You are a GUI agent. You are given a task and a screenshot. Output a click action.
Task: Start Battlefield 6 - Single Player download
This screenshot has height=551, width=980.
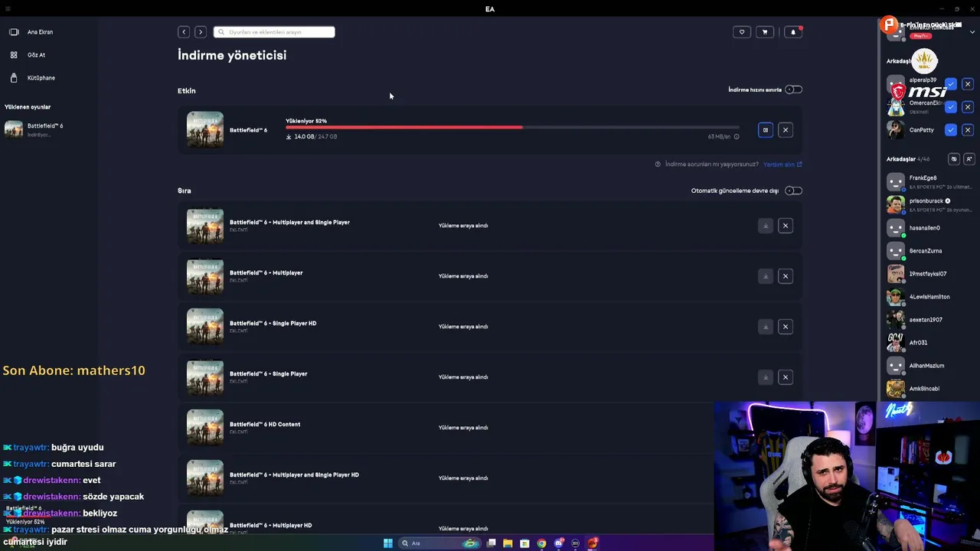765,377
